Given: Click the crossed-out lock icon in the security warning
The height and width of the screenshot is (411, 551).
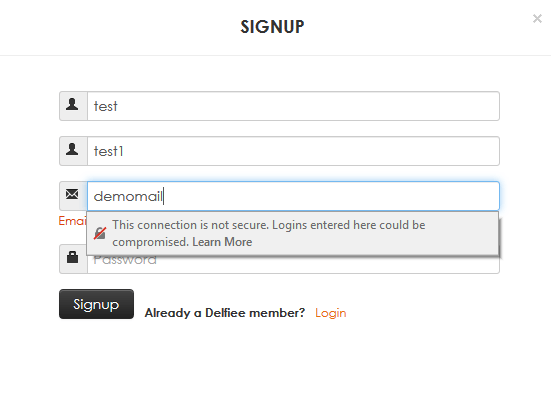Looking at the screenshot, I should [x=100, y=233].
